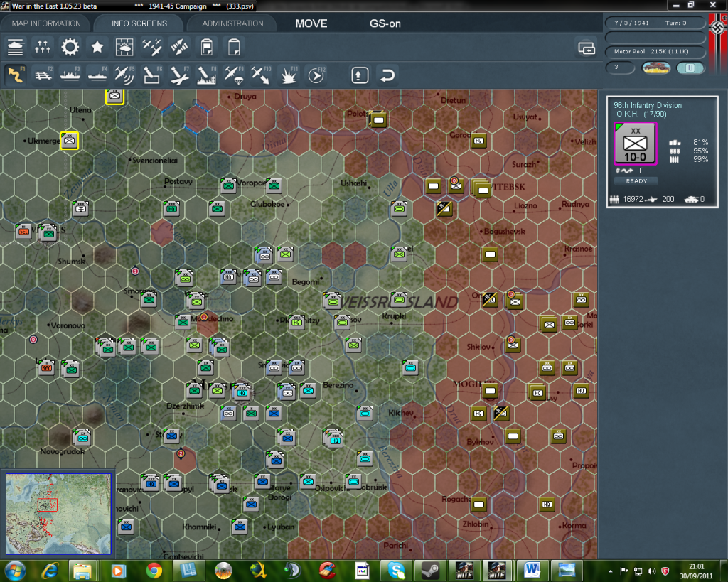Switch to the INFO SCREENS tab
728x582 pixels.
pos(139,23)
